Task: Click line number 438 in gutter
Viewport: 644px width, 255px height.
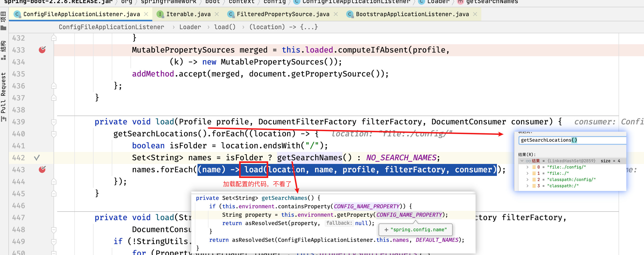Action: [19, 110]
